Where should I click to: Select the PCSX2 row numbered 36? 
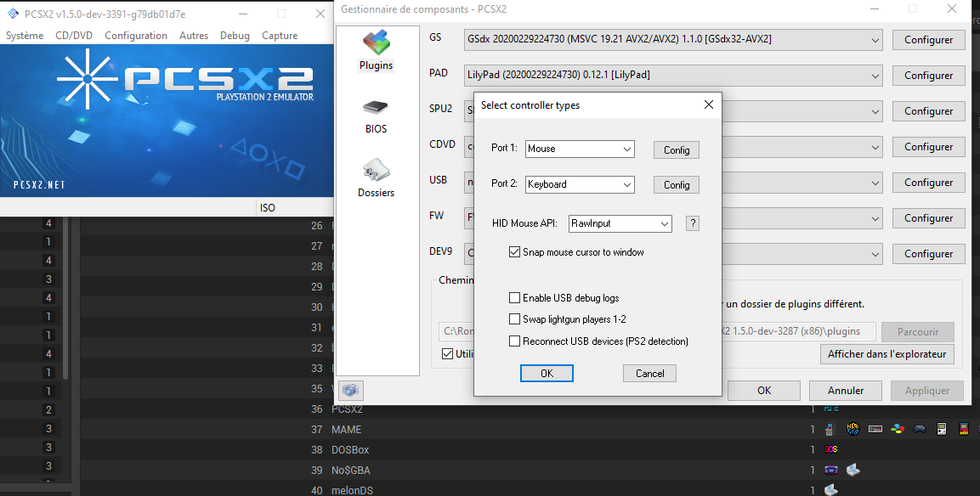pyautogui.click(x=530, y=409)
